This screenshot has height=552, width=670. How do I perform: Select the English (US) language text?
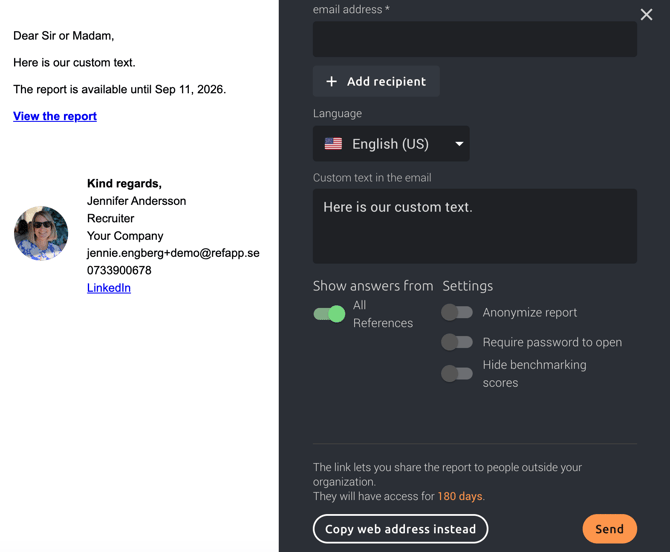390,144
